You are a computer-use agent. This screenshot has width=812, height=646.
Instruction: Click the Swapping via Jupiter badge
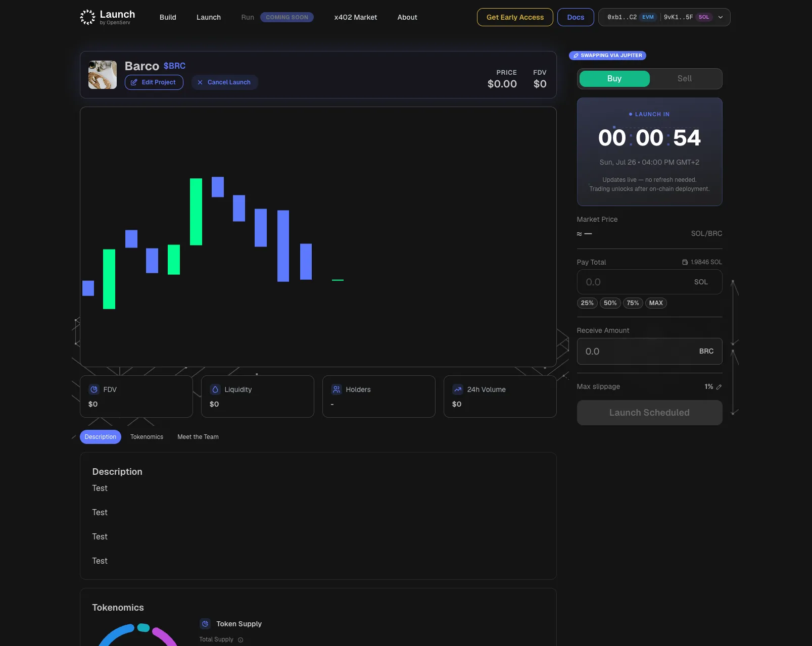[x=607, y=56]
